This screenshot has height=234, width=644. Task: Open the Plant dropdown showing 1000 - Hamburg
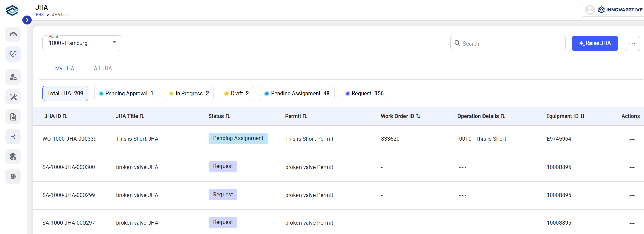[82, 43]
